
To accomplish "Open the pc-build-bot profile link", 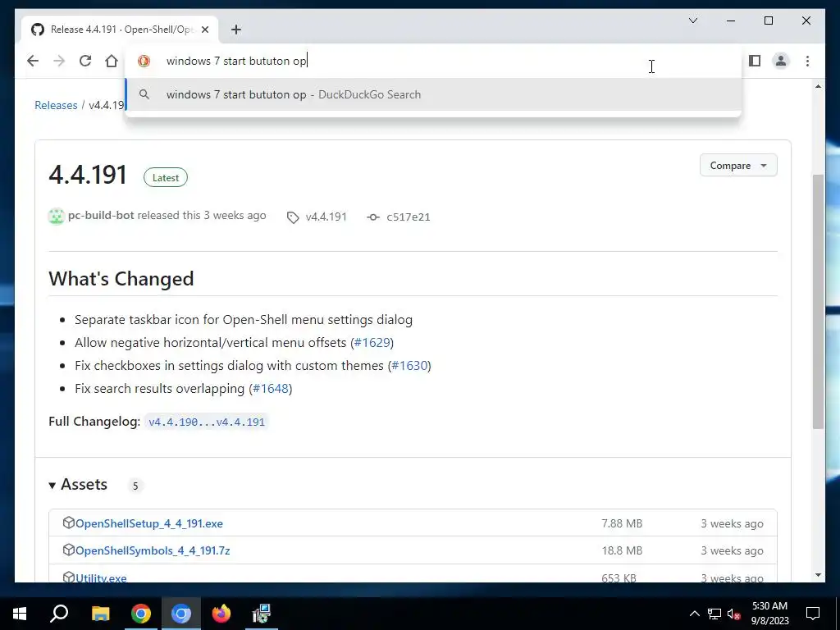I will (x=101, y=216).
